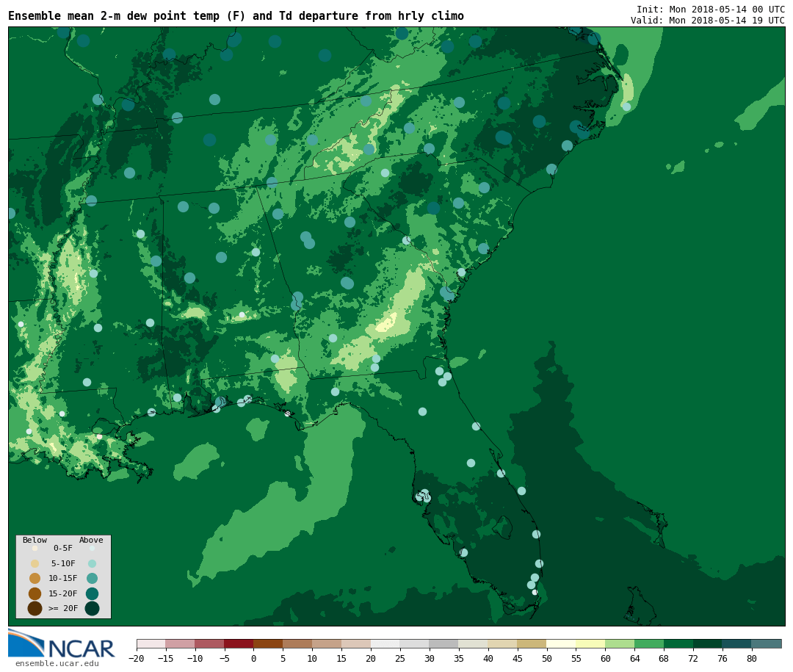Click green colorbar swatch between 64 and 68
The height and width of the screenshot is (672, 793).
649,643
